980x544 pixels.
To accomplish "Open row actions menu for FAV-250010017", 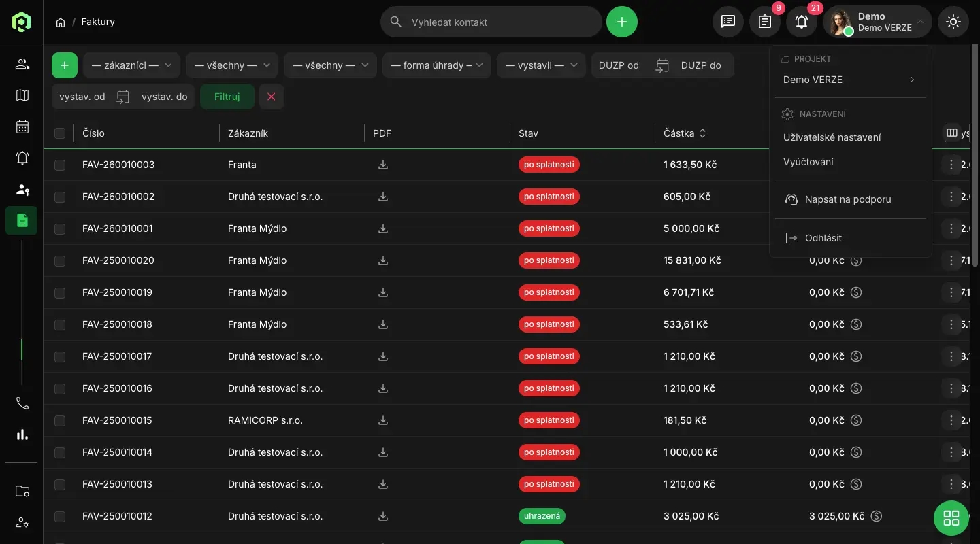I will [951, 356].
